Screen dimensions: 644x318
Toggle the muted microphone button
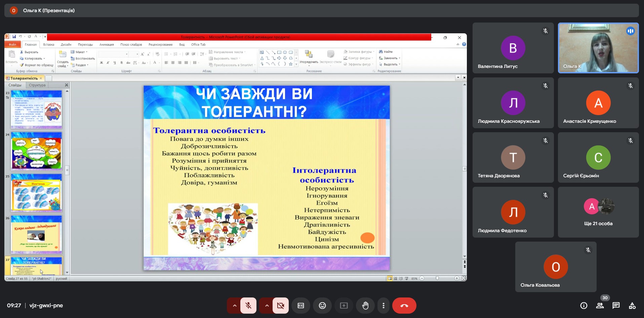click(x=248, y=306)
